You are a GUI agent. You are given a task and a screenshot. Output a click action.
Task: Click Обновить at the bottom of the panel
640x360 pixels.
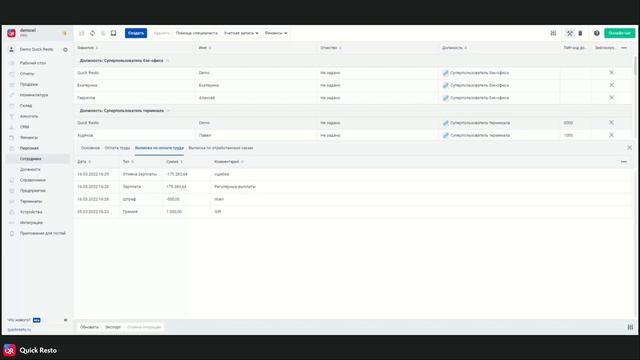point(89,327)
